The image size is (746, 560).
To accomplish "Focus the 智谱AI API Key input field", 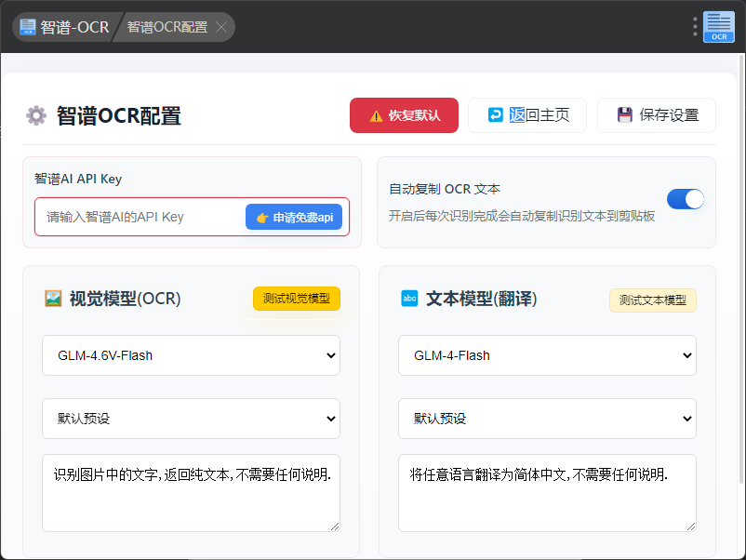I will pyautogui.click(x=140, y=217).
